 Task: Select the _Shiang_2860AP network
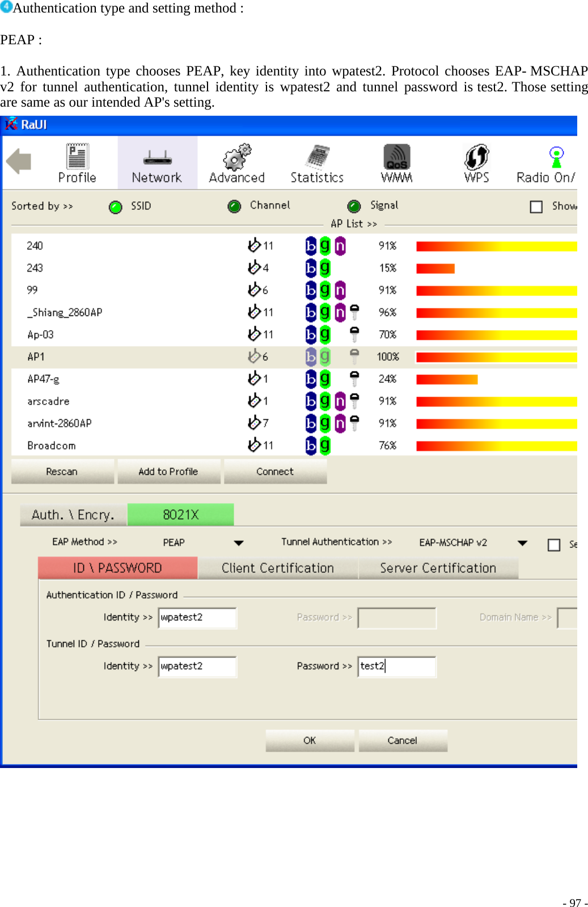[294, 313]
